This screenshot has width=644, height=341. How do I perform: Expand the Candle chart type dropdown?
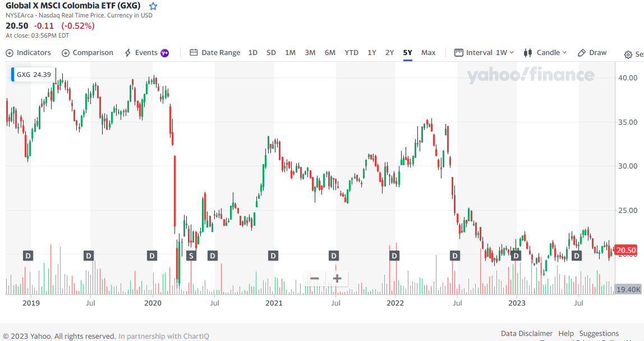(545, 53)
